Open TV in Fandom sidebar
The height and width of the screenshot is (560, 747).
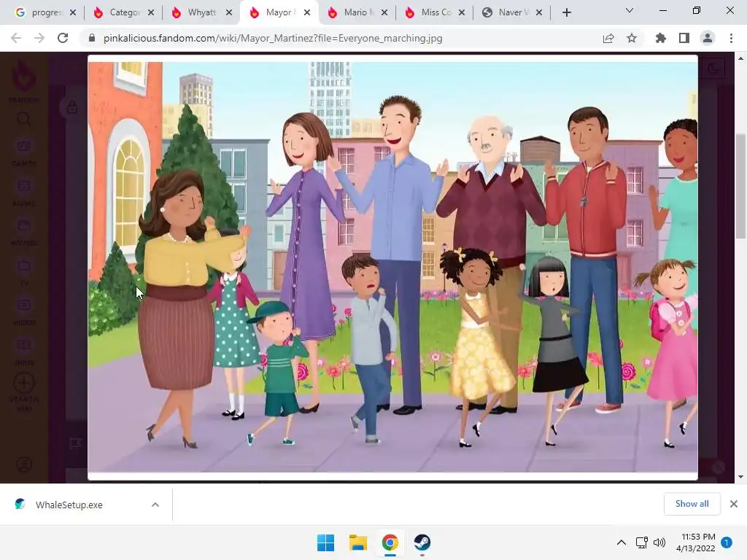pos(24,273)
